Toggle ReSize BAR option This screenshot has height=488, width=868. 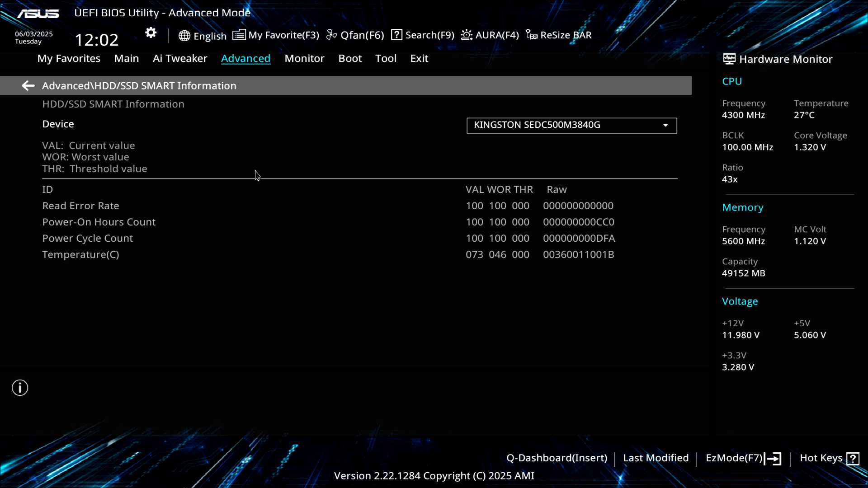pyautogui.click(x=559, y=35)
